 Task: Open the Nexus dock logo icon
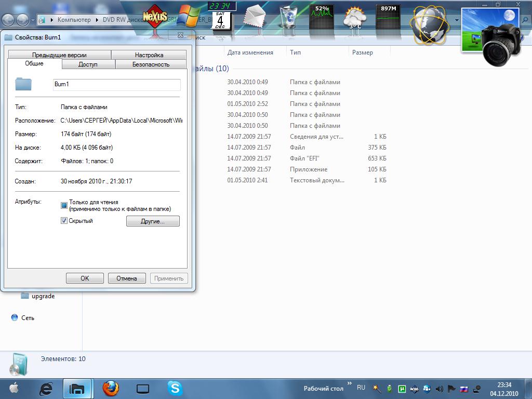click(155, 16)
